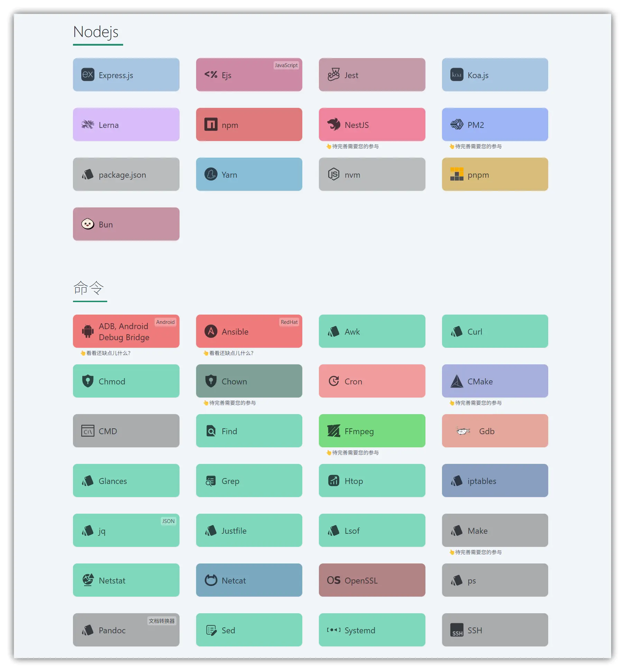Screen dimensions: 625x672
Task: Click the npm logo icon
Action: [x=211, y=124]
